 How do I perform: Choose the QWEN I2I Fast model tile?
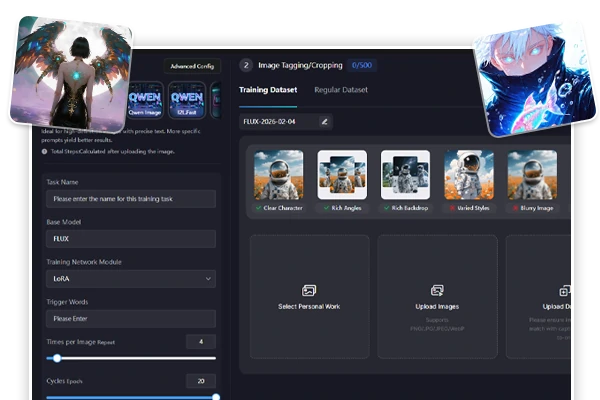187,100
